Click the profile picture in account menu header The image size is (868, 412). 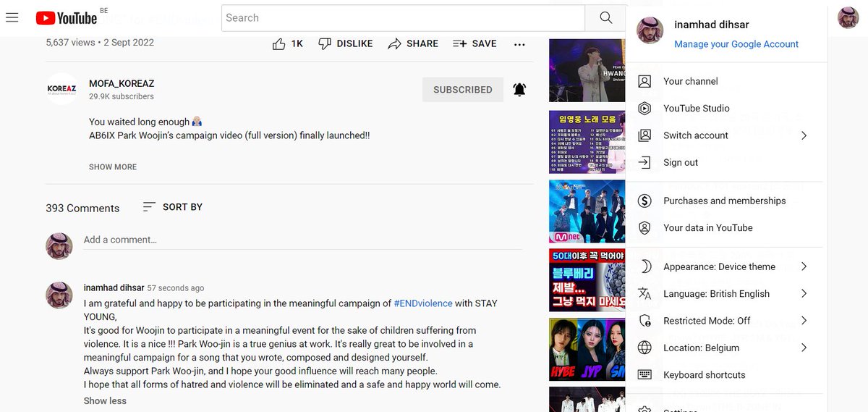click(650, 30)
